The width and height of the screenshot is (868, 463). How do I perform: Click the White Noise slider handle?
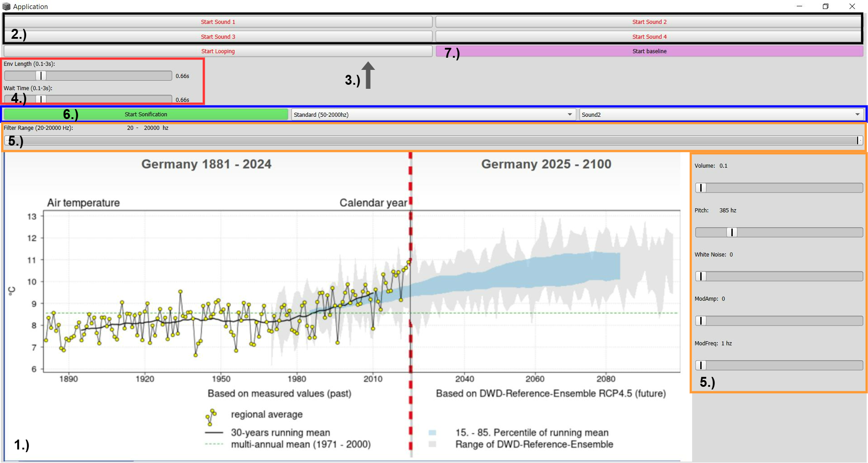pyautogui.click(x=701, y=276)
